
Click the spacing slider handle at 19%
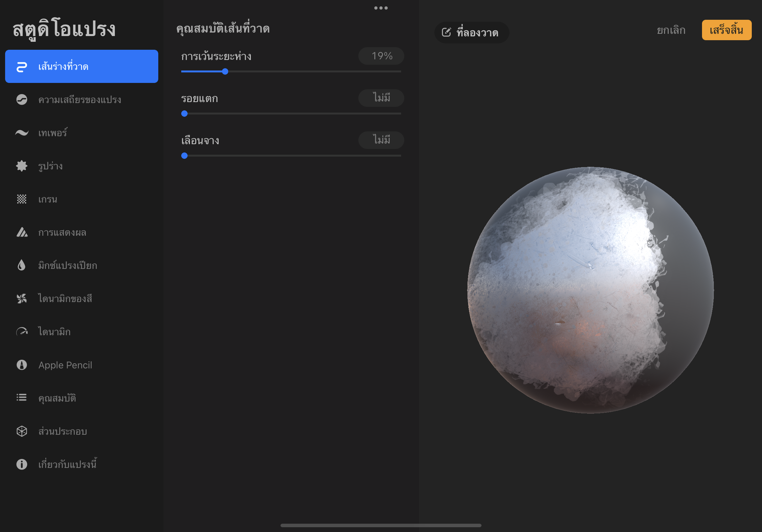point(225,72)
